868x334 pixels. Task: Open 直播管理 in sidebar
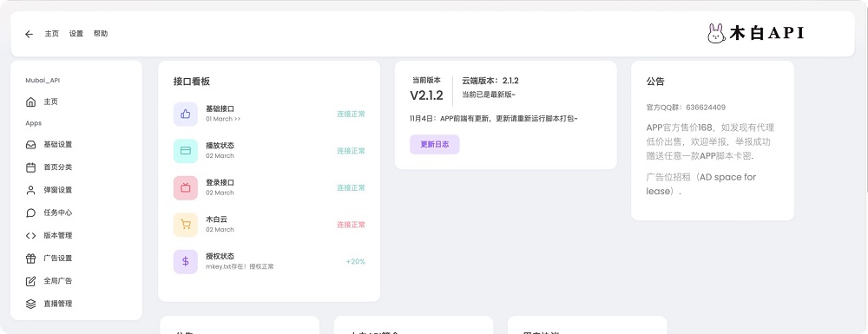(x=58, y=304)
